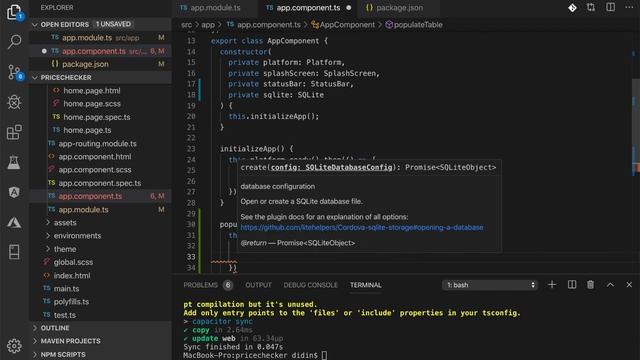Select the terminal dropdown '1: bash'
The height and width of the screenshot is (360, 640).
(x=490, y=285)
